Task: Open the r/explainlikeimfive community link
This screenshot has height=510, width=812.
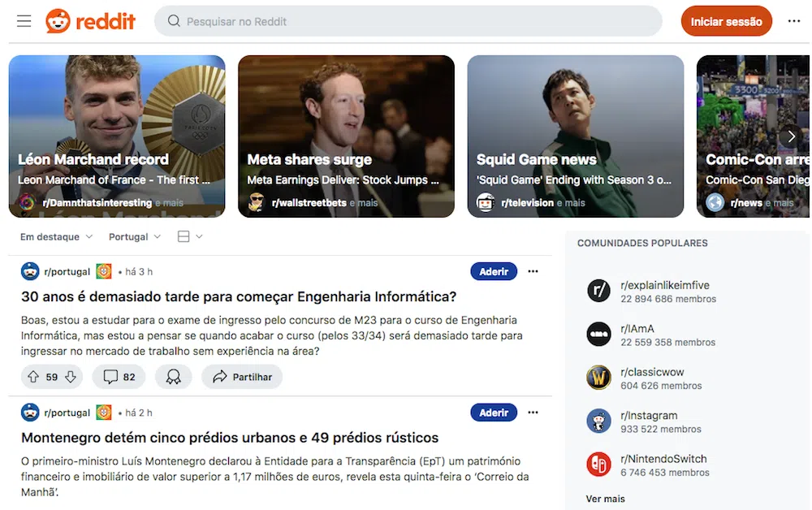Action: pyautogui.click(x=665, y=285)
